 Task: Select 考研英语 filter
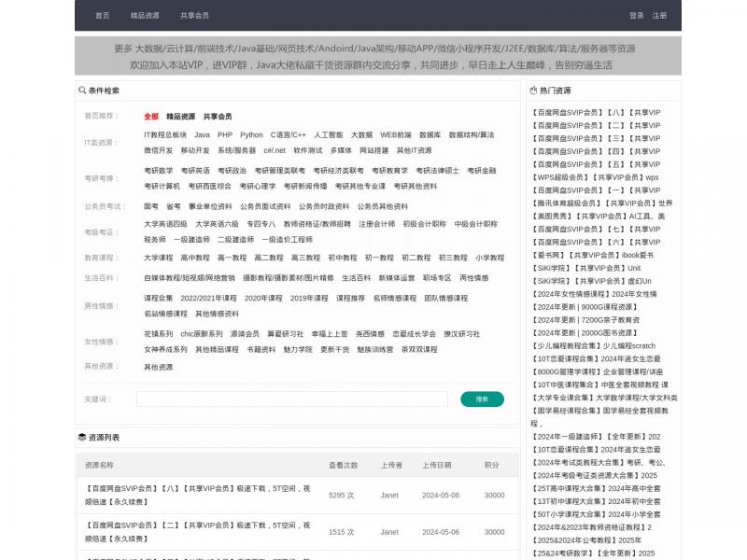(x=195, y=171)
